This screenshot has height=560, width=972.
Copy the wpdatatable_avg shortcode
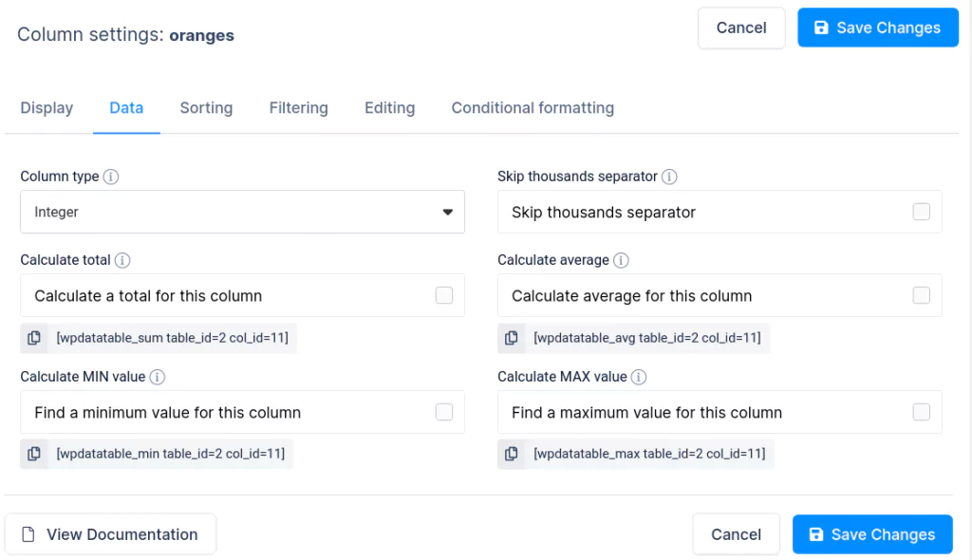(512, 338)
